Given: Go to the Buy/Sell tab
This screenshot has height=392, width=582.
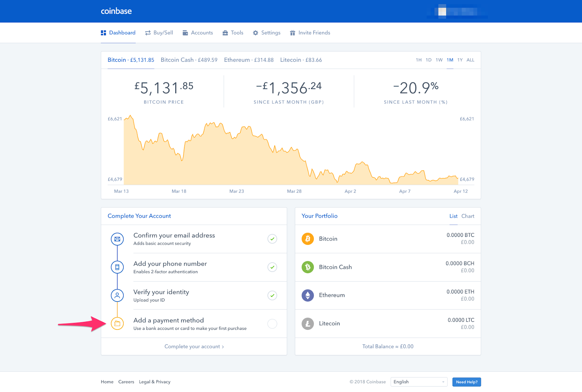Looking at the screenshot, I should [x=159, y=33].
